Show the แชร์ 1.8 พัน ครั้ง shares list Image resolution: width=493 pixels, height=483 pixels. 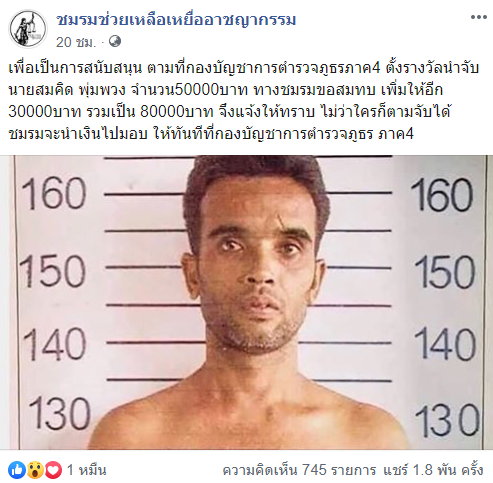point(433,470)
